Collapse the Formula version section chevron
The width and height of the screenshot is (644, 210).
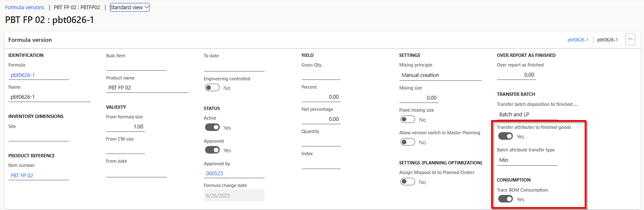pos(630,40)
